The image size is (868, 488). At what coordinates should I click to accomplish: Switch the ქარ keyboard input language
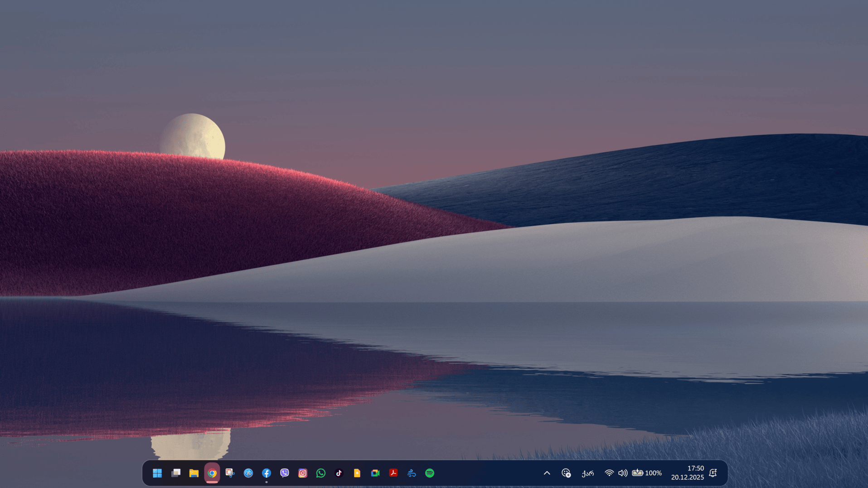coord(588,473)
